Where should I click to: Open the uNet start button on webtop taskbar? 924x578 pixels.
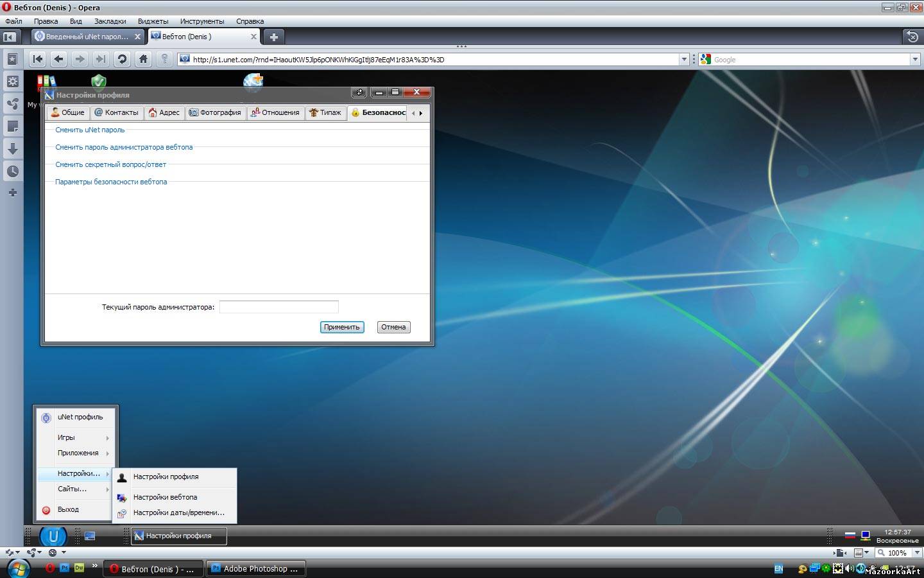(53, 536)
